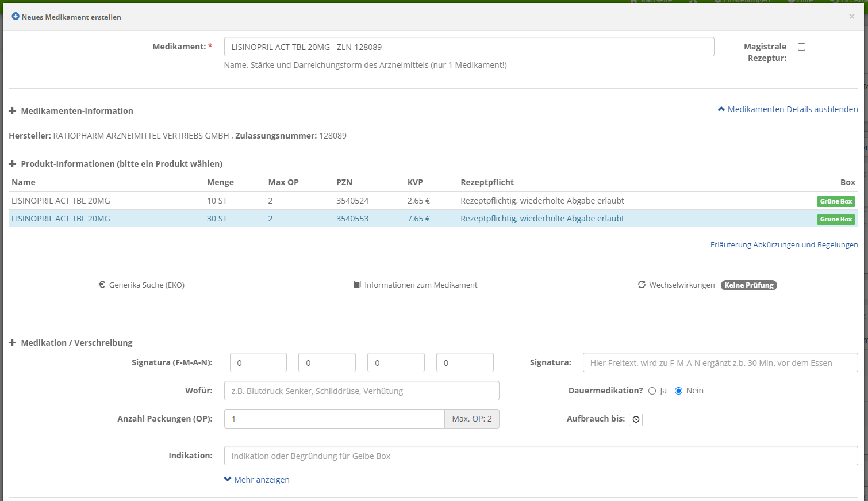Enable the Magistrale Rezeptur checkbox
Image resolution: width=868 pixels, height=501 pixels.
pos(801,47)
